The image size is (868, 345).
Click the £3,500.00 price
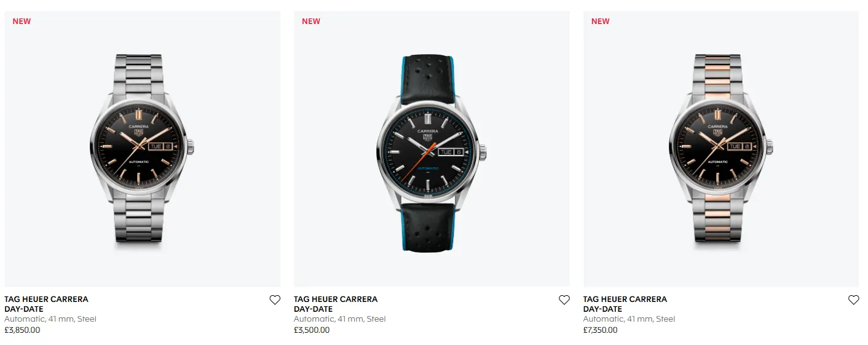[312, 330]
